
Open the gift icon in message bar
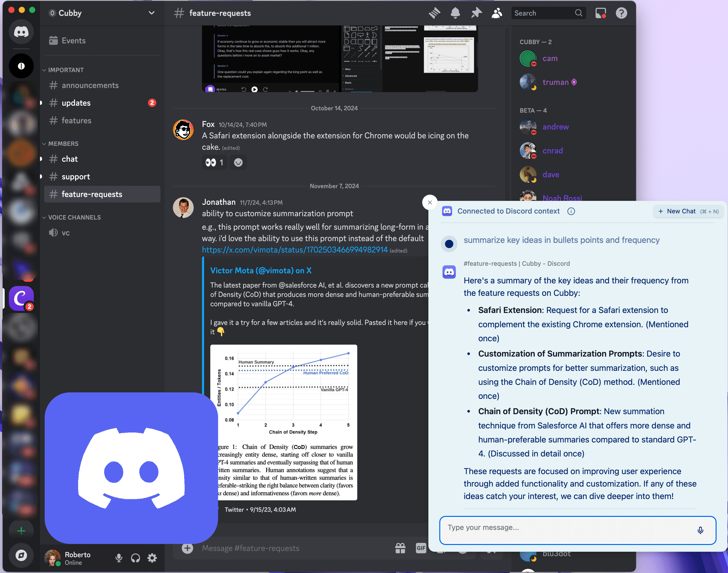click(x=400, y=549)
